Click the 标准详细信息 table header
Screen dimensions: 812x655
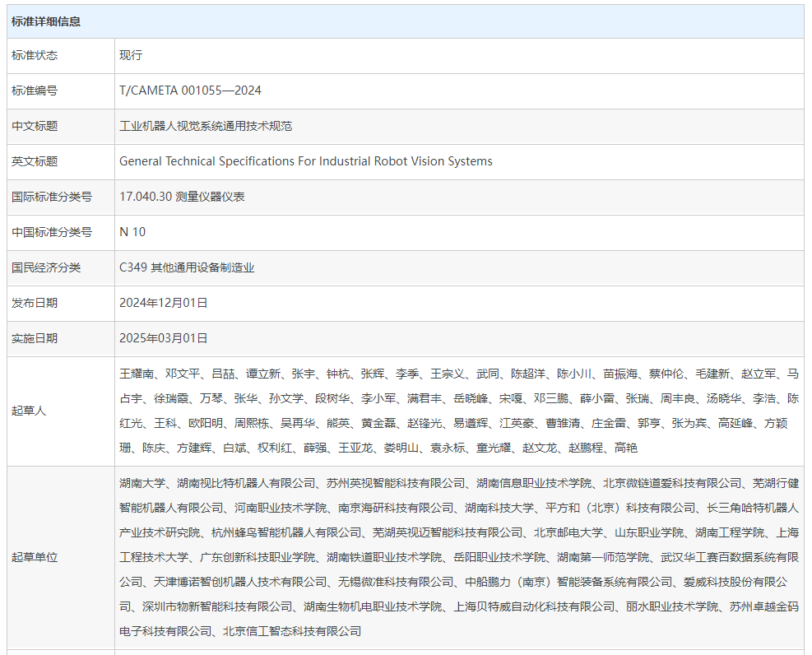pyautogui.click(x=46, y=21)
